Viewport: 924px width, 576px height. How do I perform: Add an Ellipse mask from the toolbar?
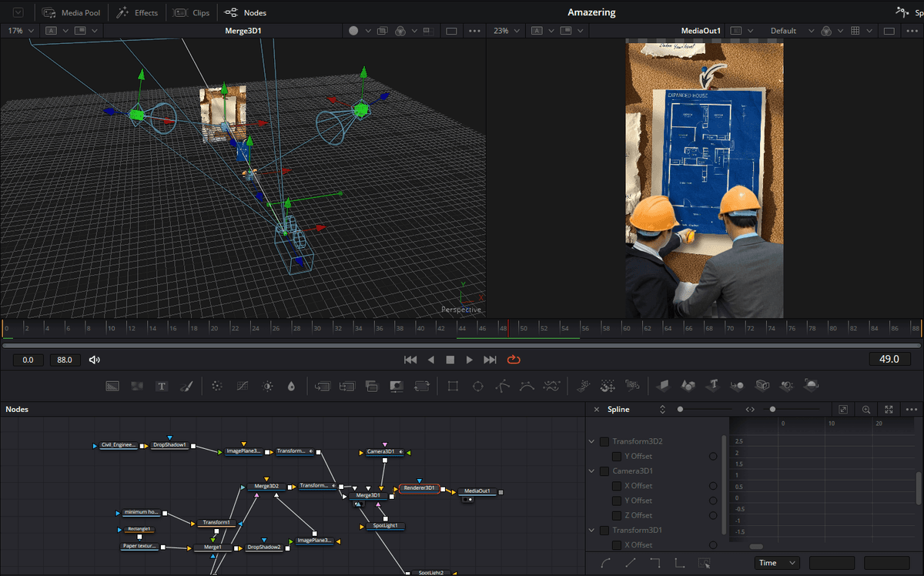tap(477, 386)
